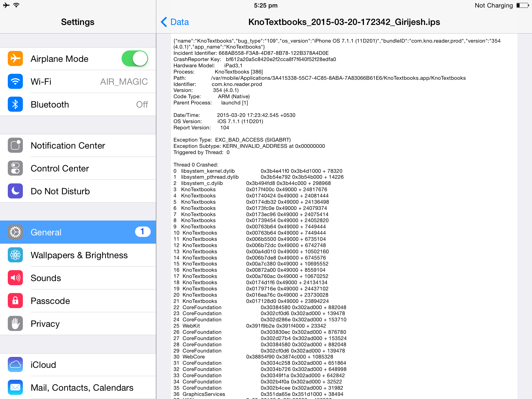532x399 pixels.
Task: Tap the Triggered by Thread line
Action: tap(202, 152)
